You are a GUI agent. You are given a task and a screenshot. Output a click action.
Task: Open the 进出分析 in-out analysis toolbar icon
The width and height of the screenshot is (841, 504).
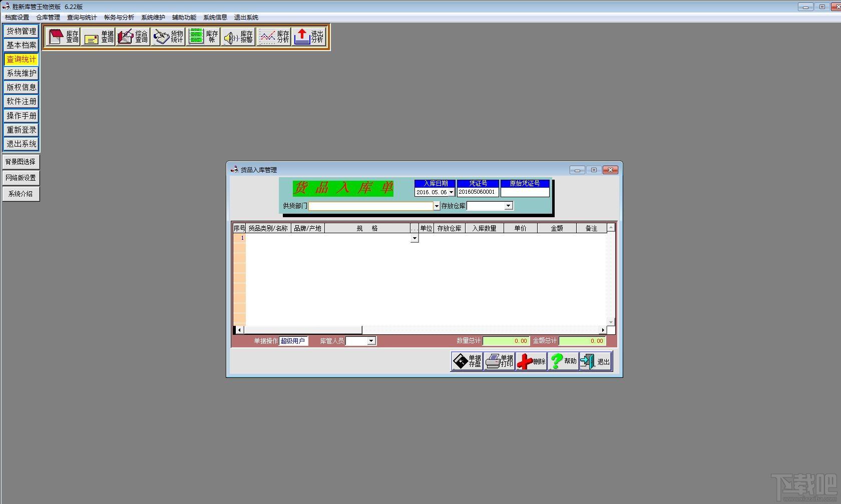309,37
